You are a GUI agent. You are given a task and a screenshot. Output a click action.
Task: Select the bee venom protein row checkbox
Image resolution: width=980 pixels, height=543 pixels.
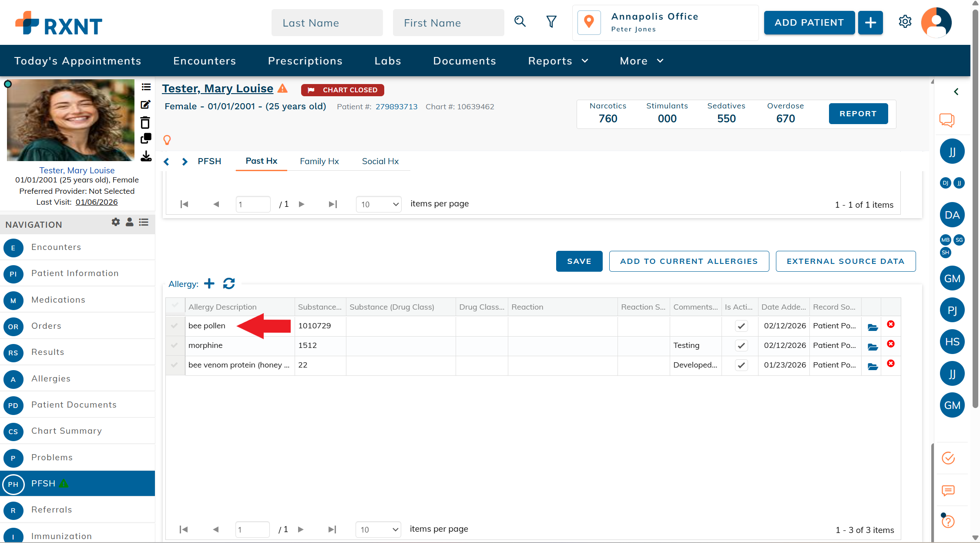[x=175, y=365]
